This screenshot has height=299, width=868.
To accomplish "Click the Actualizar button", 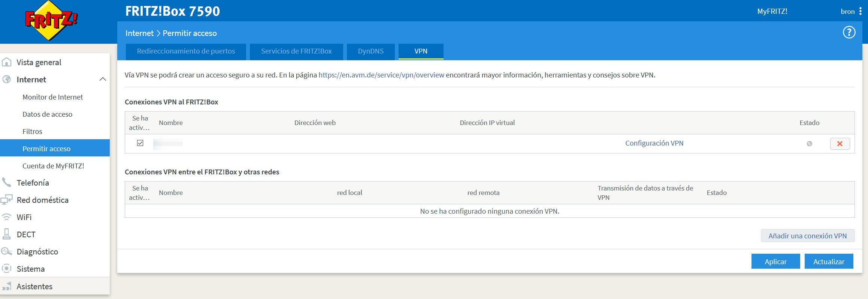I will (x=829, y=262).
